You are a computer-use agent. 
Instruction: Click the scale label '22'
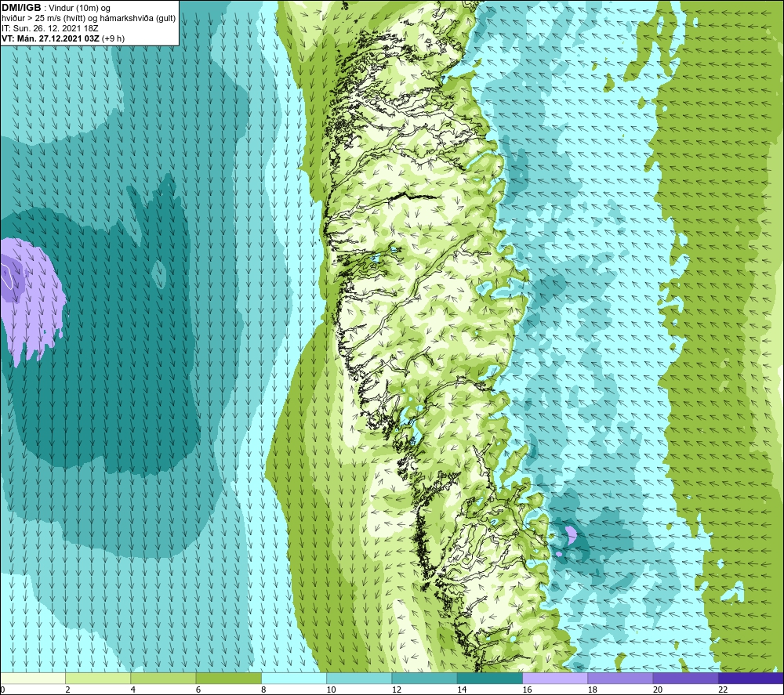723,690
